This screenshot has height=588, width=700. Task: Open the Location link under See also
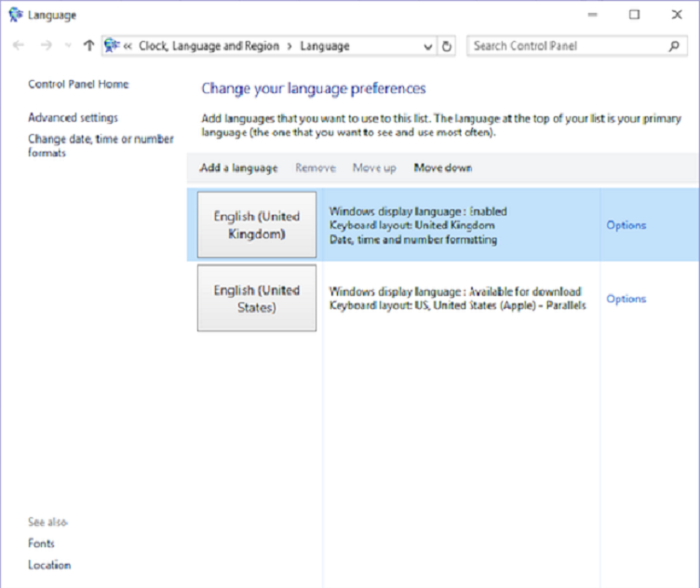pos(49,566)
